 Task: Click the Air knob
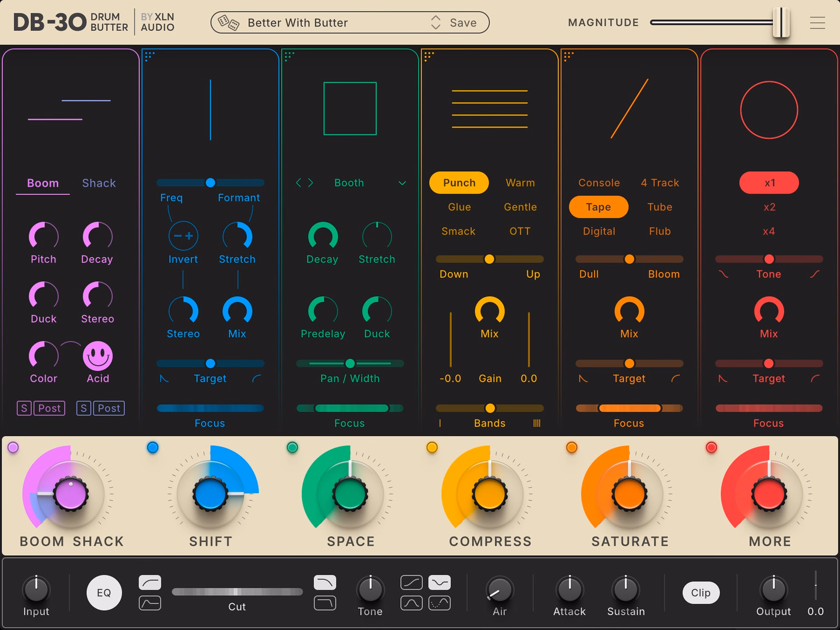click(499, 589)
